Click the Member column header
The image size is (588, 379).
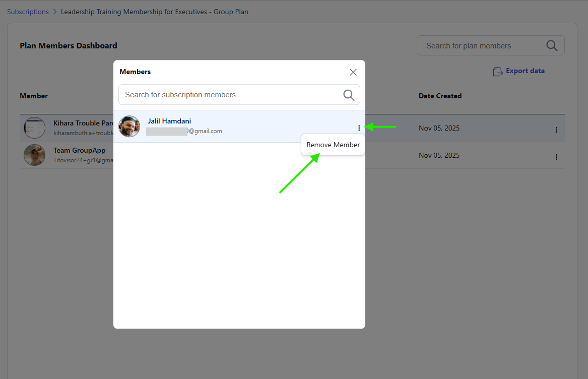click(34, 96)
